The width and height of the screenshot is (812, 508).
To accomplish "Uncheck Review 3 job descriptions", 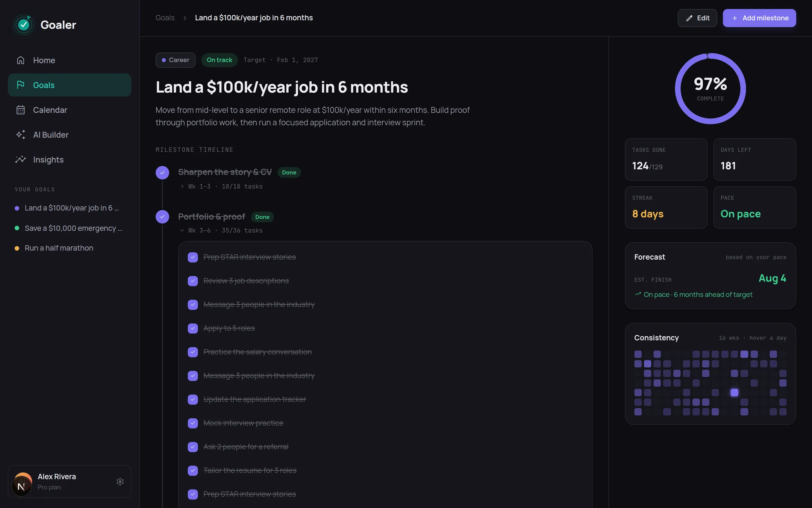I will [x=193, y=281].
